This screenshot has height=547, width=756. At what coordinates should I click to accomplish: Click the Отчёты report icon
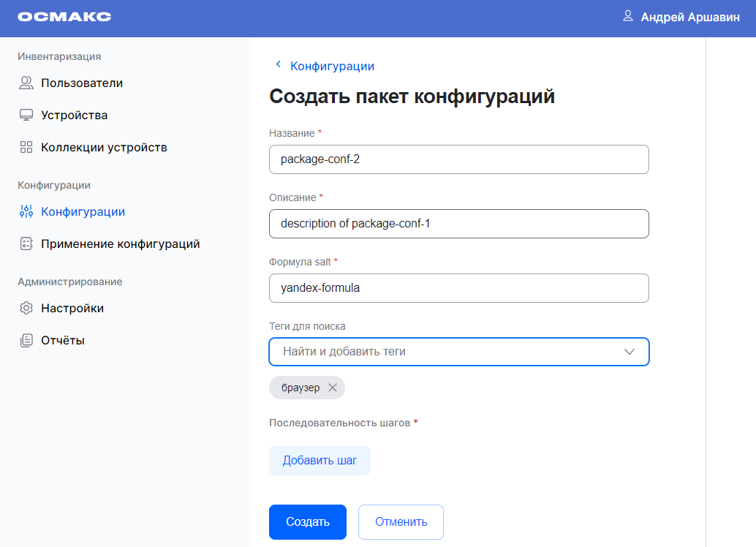pos(26,339)
